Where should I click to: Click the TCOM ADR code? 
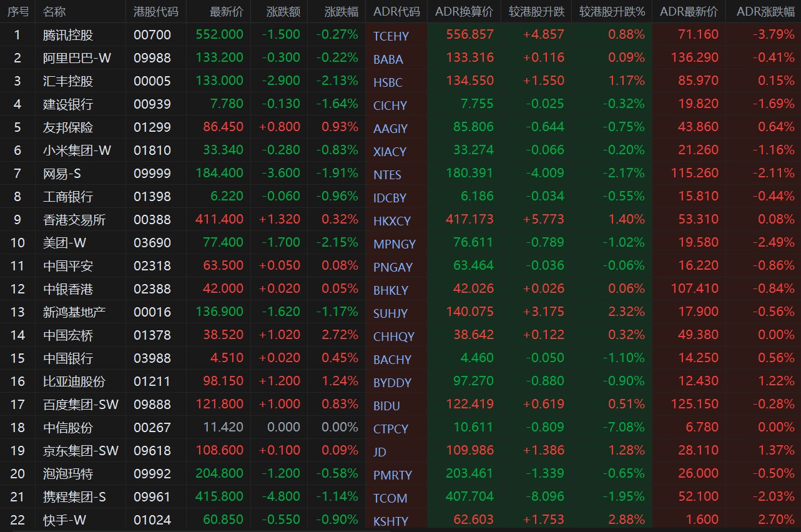click(390, 498)
